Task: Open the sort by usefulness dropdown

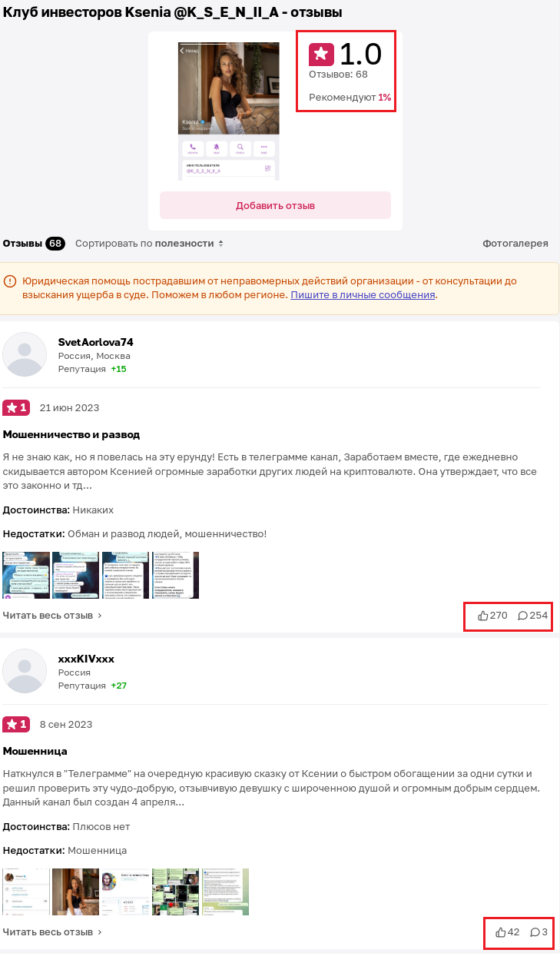Action: coord(150,244)
